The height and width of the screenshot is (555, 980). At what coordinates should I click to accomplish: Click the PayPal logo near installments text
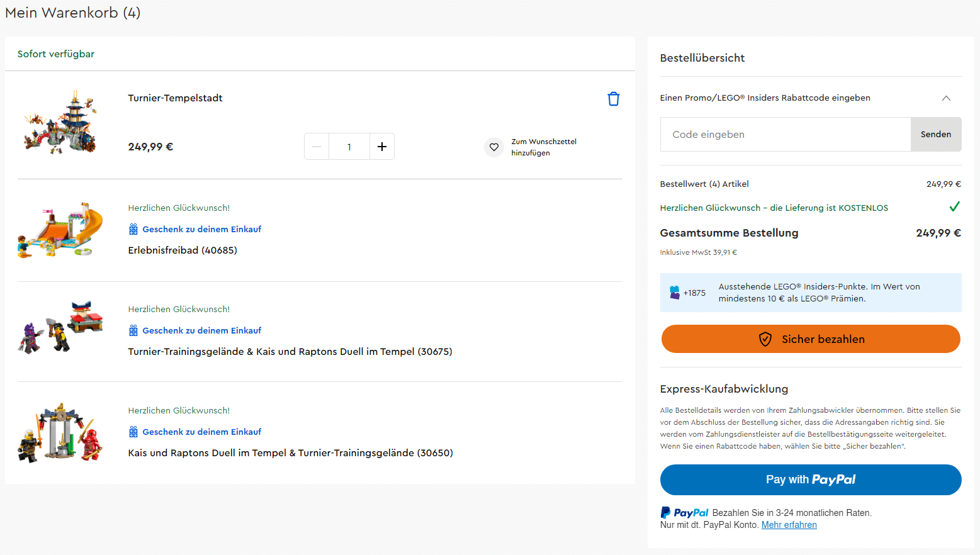pyautogui.click(x=684, y=513)
